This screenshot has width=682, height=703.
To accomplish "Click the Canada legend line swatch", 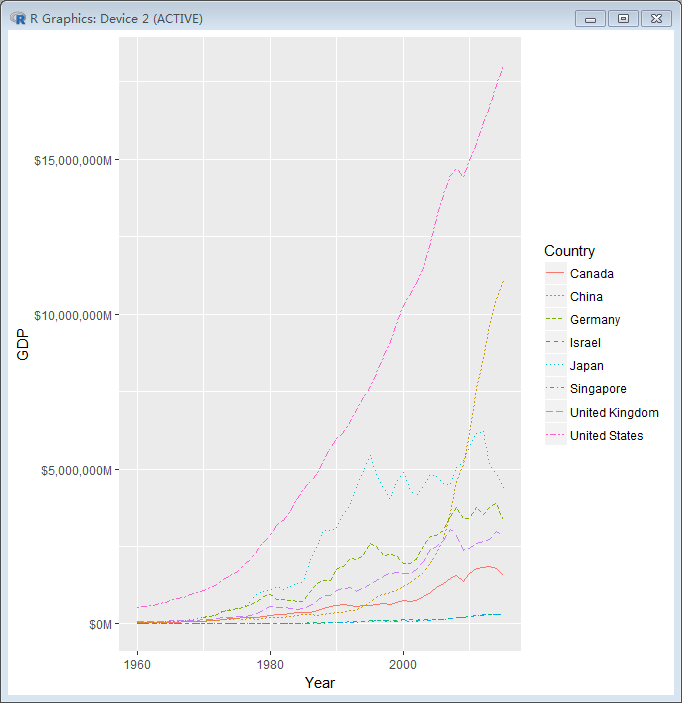I will pyautogui.click(x=555, y=274).
